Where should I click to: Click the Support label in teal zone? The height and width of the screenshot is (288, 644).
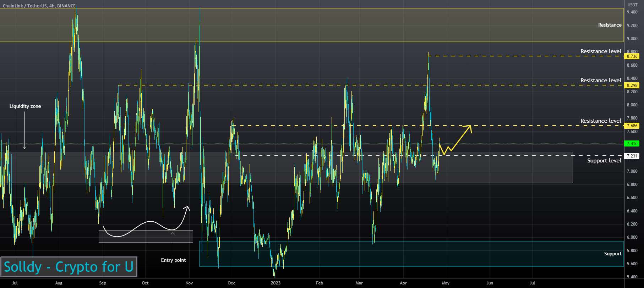point(613,254)
